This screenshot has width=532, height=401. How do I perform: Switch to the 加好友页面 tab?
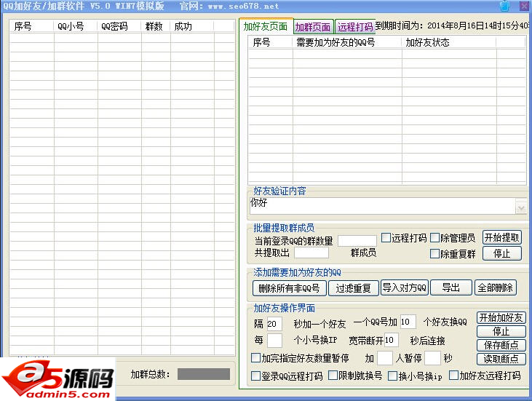tap(266, 26)
